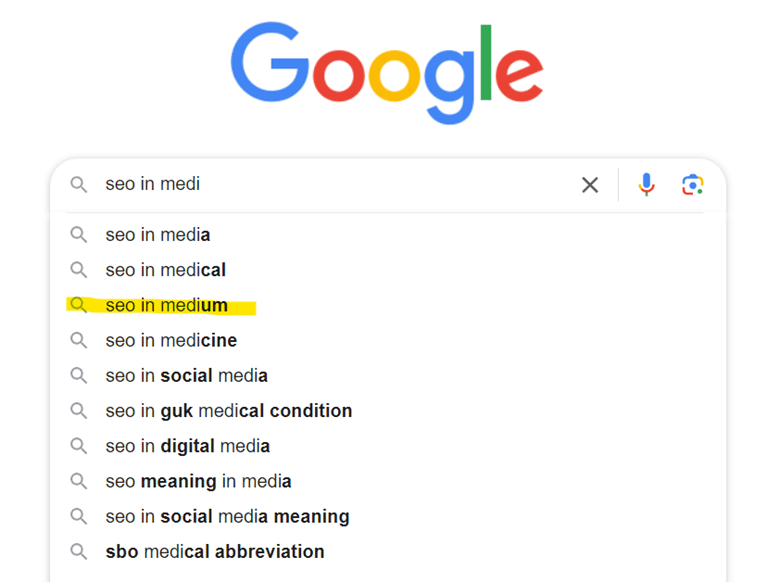780x582 pixels.
Task: Choose 'seo meaning in media' suggestion
Action: coord(198,481)
